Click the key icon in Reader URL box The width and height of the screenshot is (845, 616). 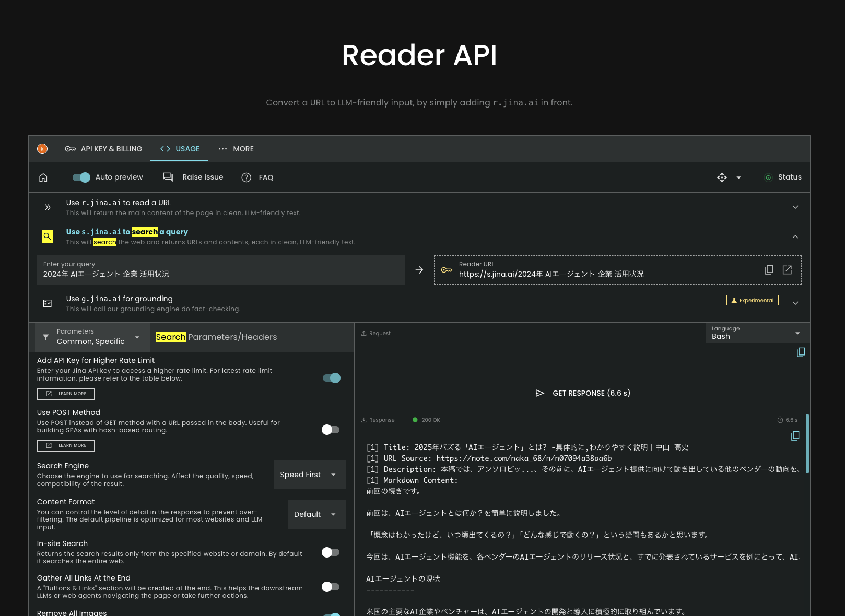click(447, 270)
